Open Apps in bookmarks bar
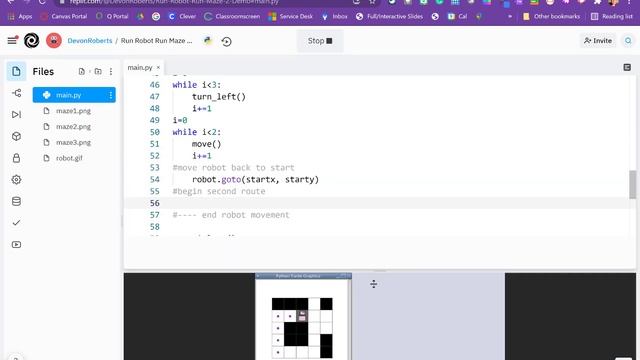This screenshot has width=640, height=360. click(x=20, y=16)
